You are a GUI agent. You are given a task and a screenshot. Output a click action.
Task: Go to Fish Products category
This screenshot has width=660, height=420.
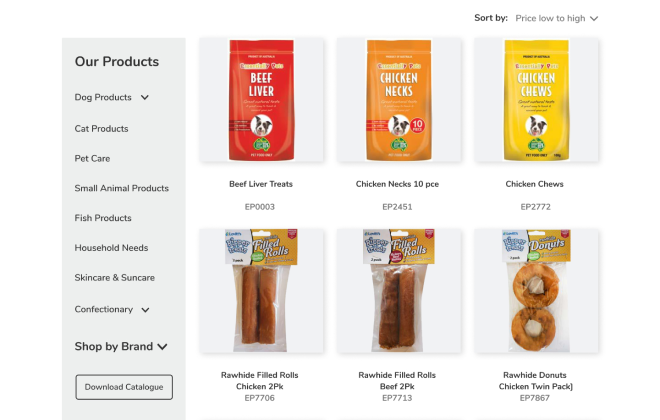103,218
